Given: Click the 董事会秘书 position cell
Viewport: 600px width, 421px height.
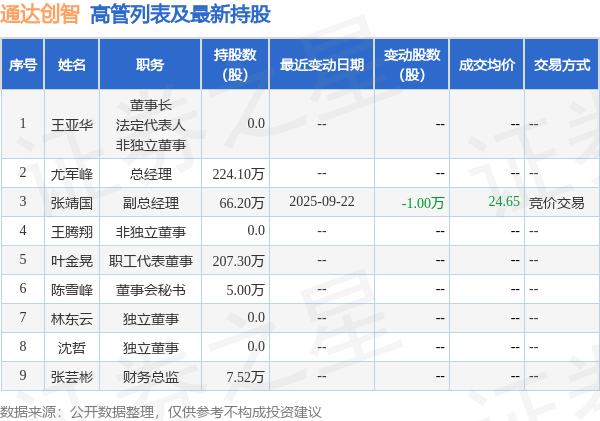Looking at the screenshot, I should point(150,290).
